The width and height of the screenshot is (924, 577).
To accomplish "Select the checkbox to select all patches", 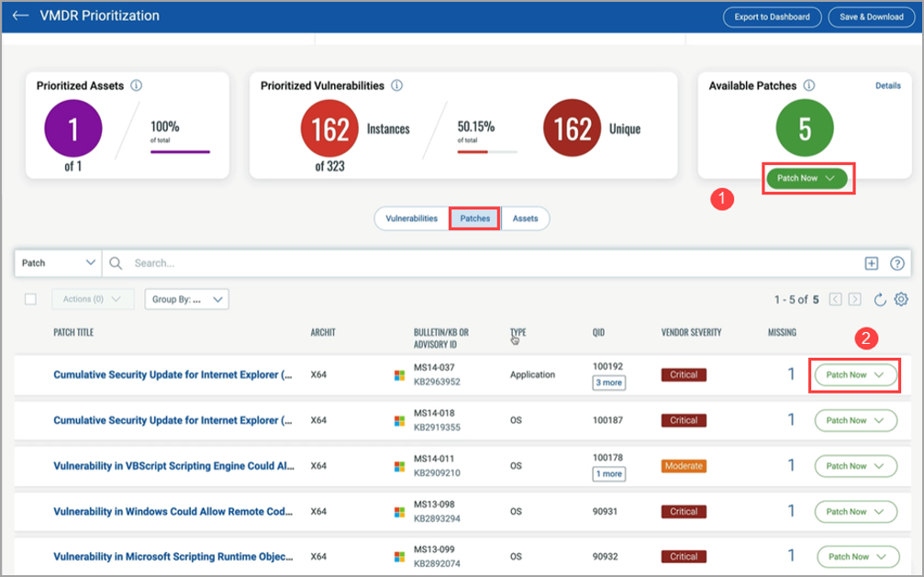I will pyautogui.click(x=31, y=299).
